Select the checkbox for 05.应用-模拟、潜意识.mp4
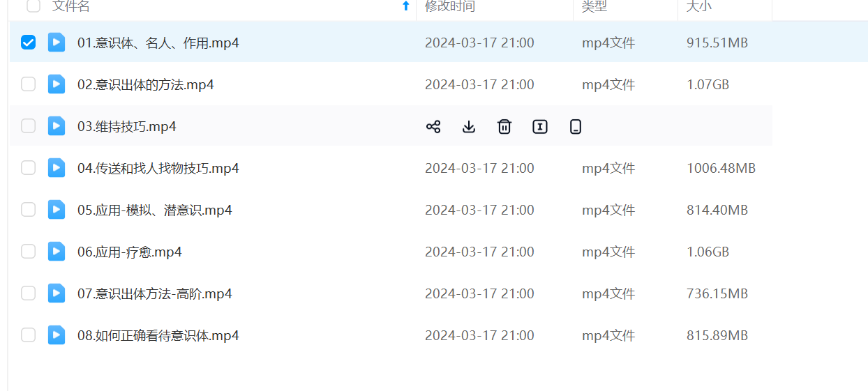The image size is (868, 391). [x=28, y=210]
